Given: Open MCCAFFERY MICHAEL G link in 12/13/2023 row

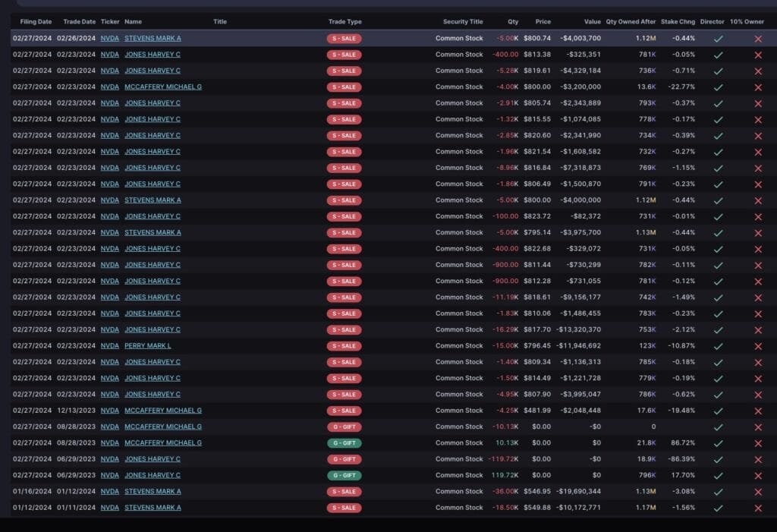Looking at the screenshot, I should click(163, 411).
